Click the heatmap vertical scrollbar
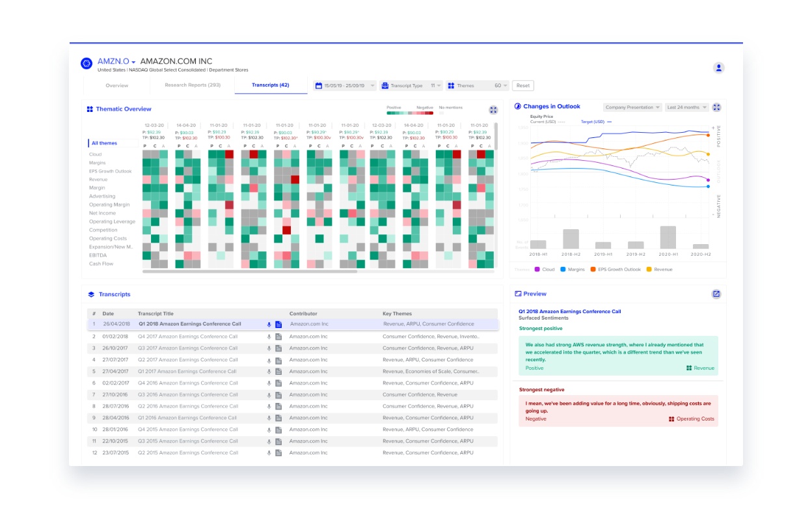Screen dimensions: 812x509 pos(496,137)
